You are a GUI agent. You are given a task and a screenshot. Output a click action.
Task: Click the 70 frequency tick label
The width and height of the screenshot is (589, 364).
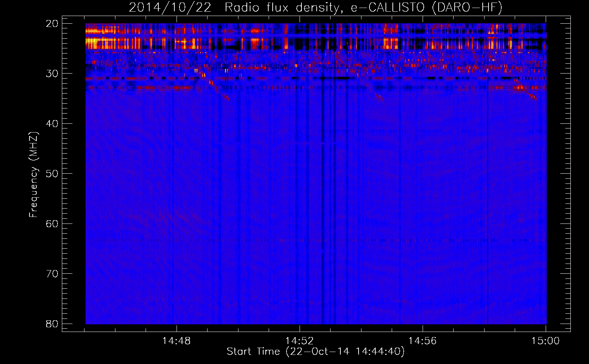52,274
